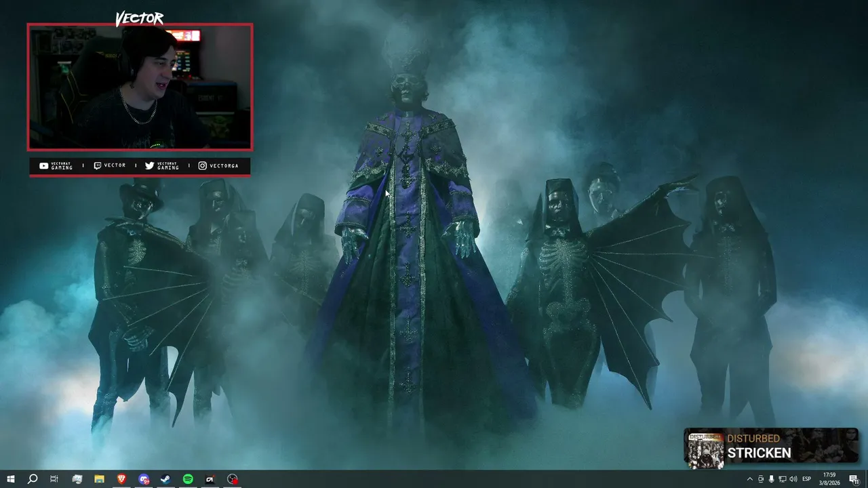The height and width of the screenshot is (488, 868).
Task: Open the notification center with 11 badge
Action: (x=854, y=479)
